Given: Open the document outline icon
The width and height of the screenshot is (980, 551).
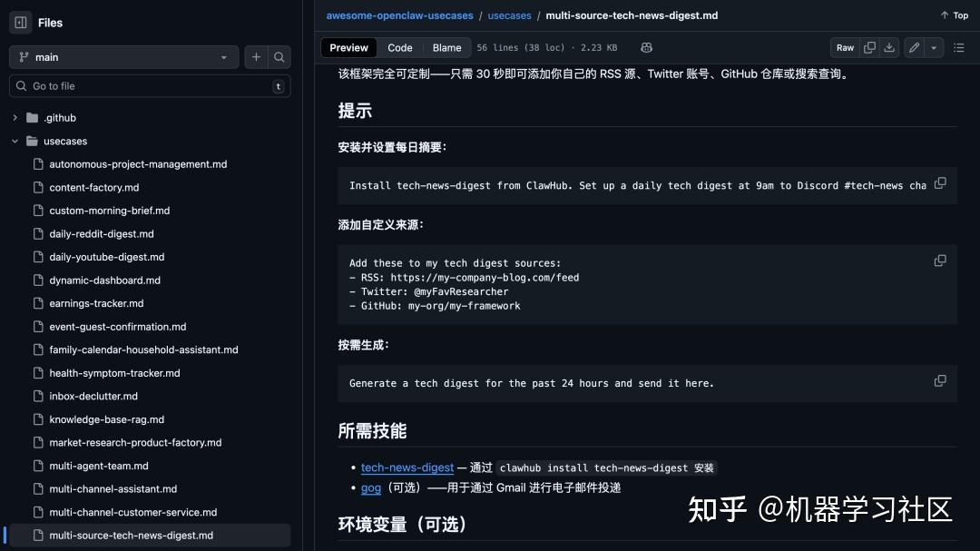Looking at the screenshot, I should coord(959,47).
